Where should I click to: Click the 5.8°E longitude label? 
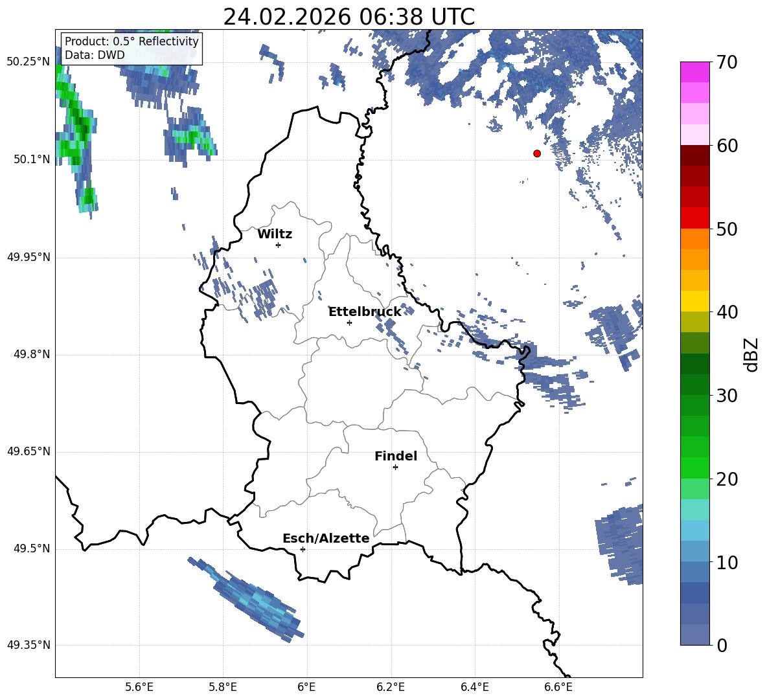pyautogui.click(x=223, y=687)
